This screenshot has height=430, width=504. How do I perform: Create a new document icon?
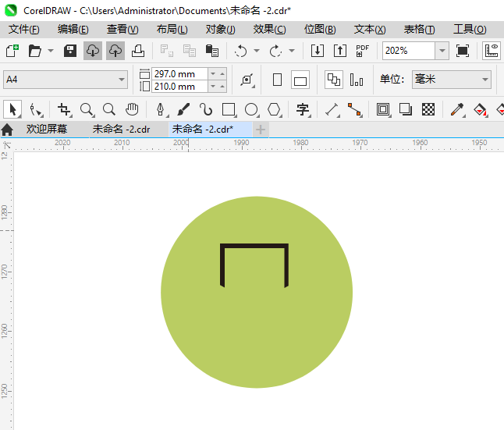12,51
